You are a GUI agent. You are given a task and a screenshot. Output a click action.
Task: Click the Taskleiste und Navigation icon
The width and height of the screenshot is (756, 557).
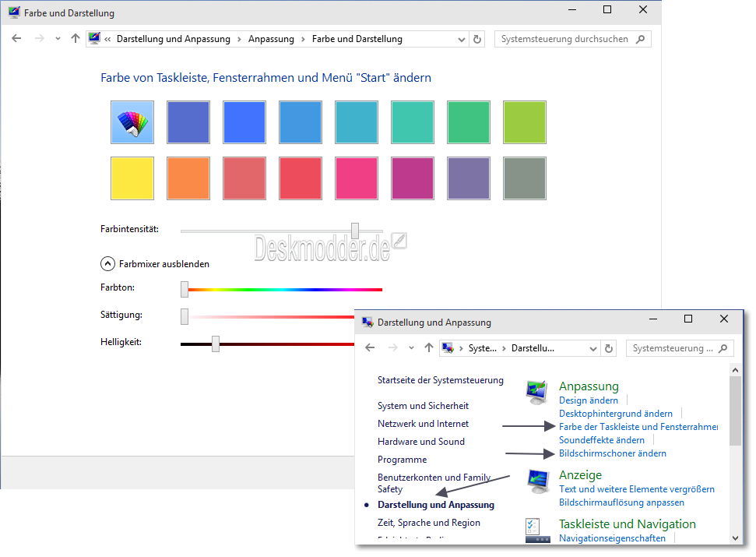click(536, 529)
